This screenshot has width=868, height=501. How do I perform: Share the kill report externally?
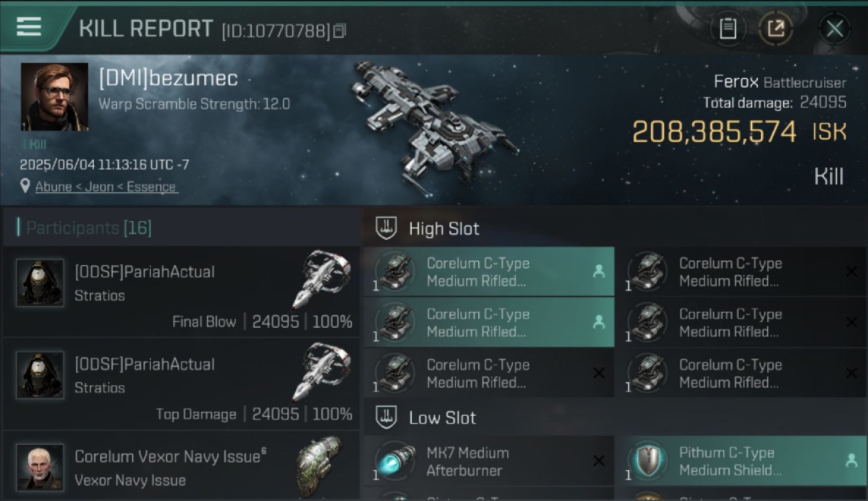[x=775, y=29]
